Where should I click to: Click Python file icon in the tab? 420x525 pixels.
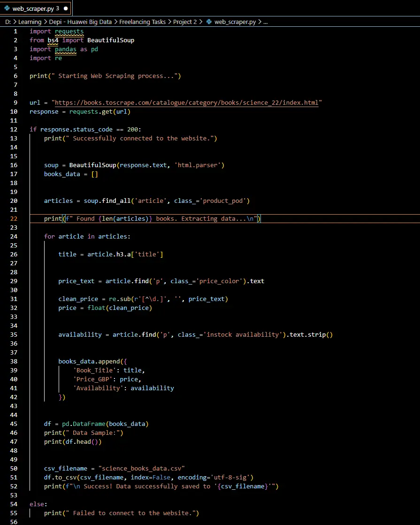pos(7,8)
